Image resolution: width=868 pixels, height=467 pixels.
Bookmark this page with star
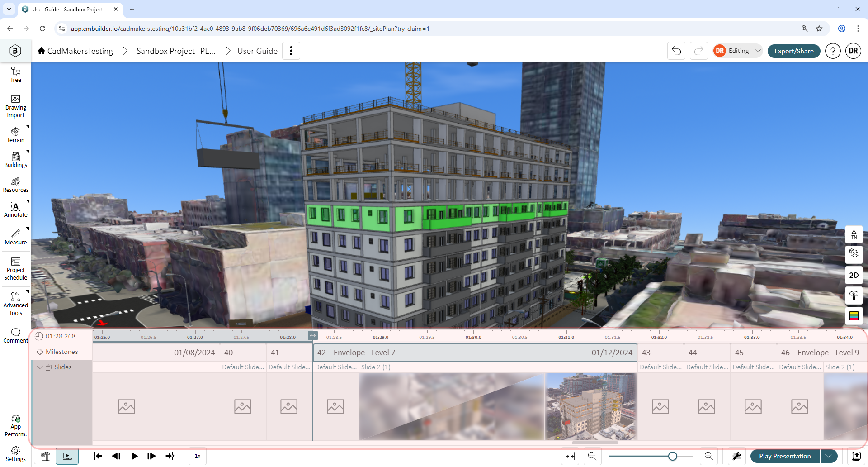coord(819,29)
